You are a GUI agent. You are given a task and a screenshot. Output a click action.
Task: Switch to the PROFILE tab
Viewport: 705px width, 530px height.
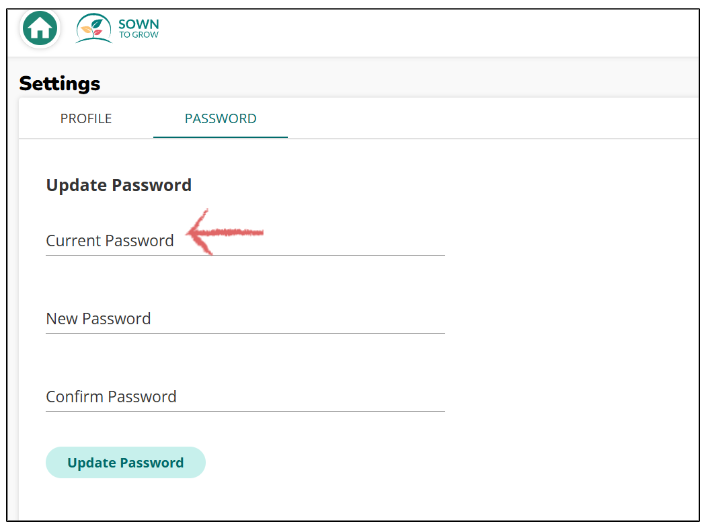click(x=86, y=118)
